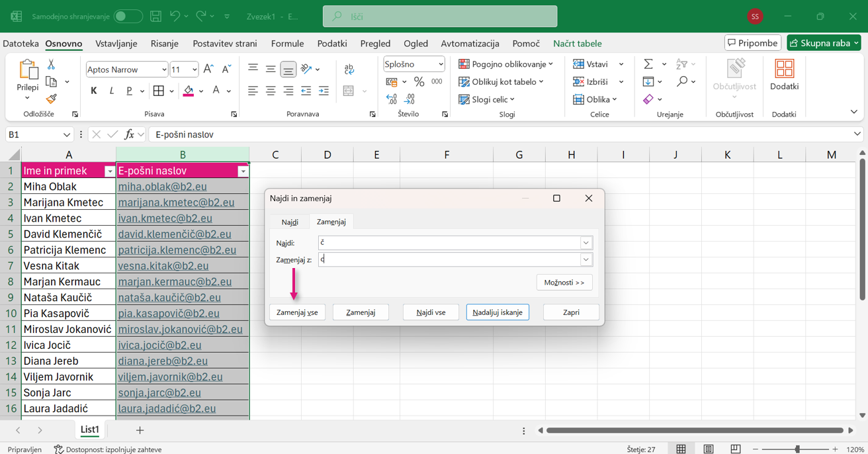
Task: Toggle the filter button on E-pošni naslov
Action: (x=243, y=171)
